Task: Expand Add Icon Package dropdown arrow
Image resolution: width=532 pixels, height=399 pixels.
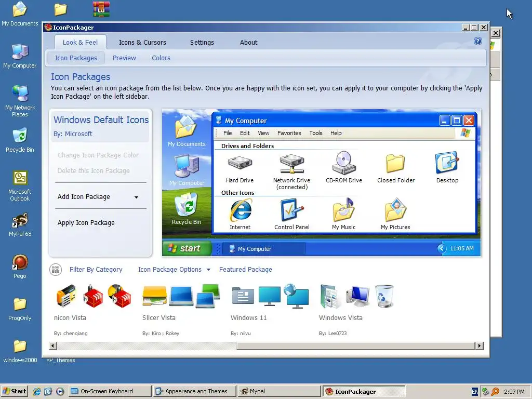Action: tap(136, 197)
